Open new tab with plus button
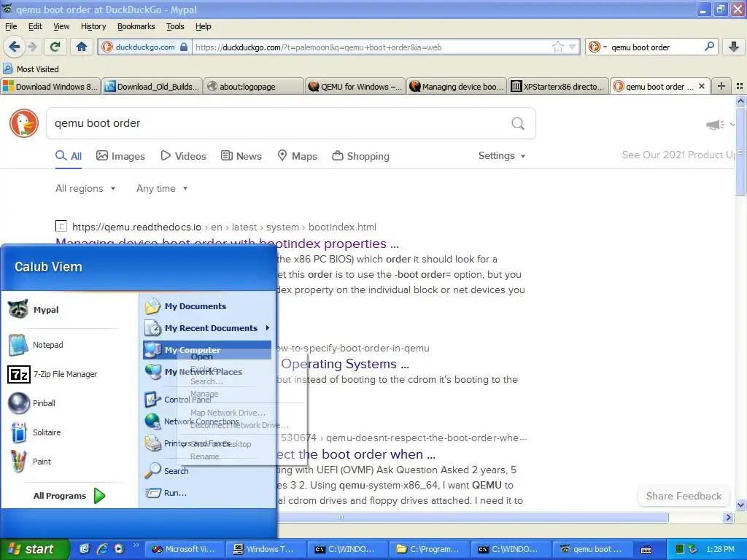The height and width of the screenshot is (560, 747). tap(721, 86)
